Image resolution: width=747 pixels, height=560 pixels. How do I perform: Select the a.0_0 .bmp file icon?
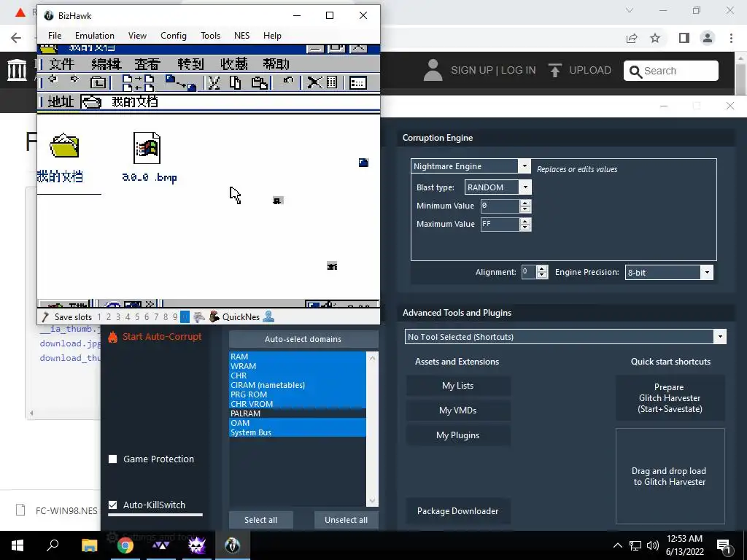(x=147, y=147)
